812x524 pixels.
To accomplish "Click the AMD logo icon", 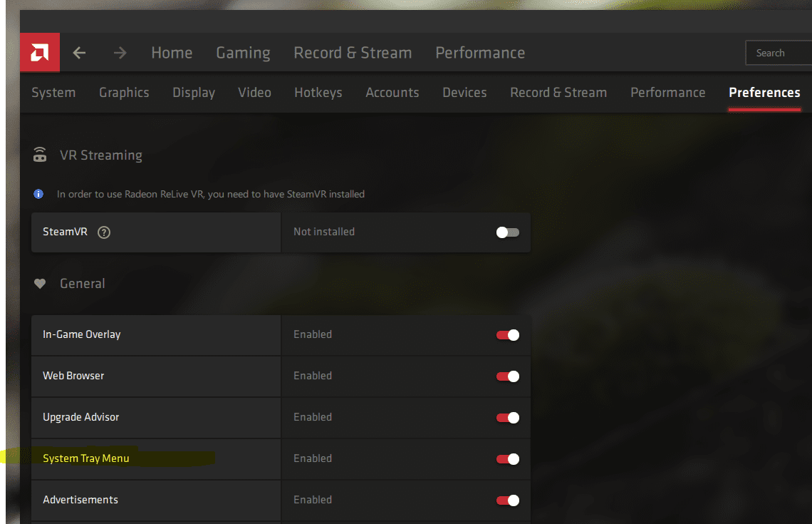I will coord(40,52).
